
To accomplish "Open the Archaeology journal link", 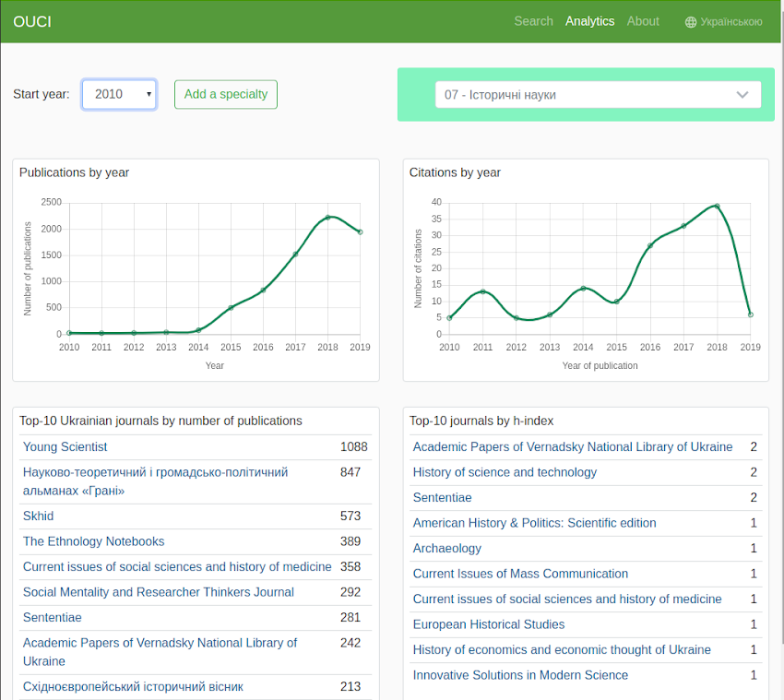I will click(446, 548).
